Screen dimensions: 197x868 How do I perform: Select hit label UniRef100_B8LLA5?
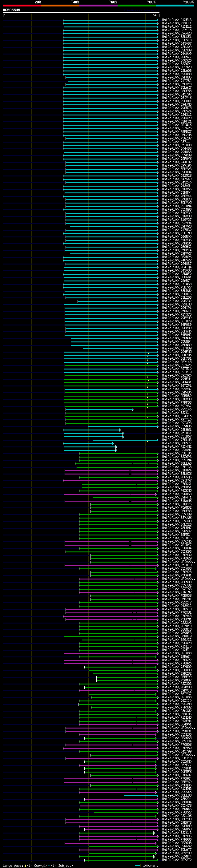click(177, 464)
